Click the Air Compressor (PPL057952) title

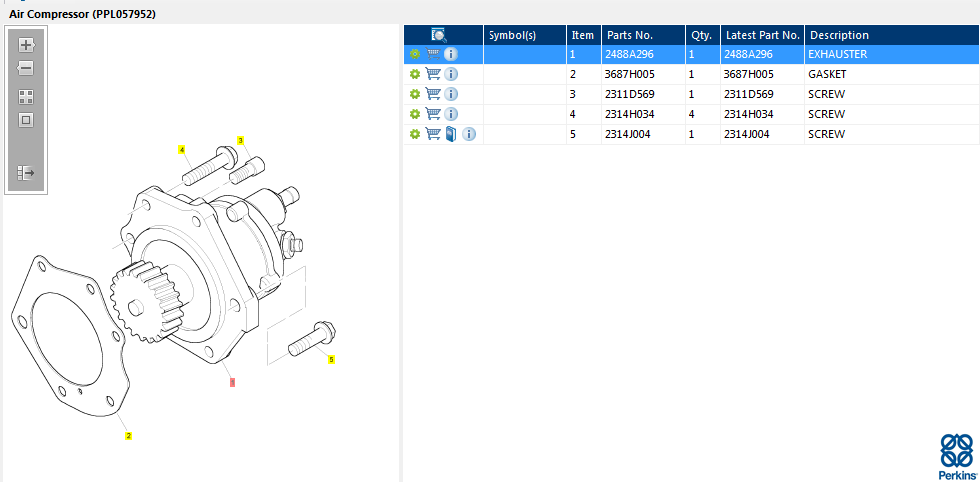click(82, 14)
